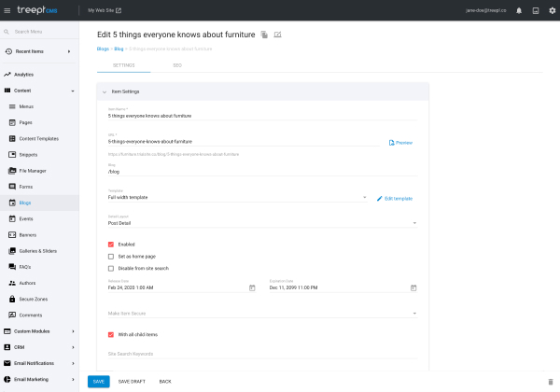Click the Galleries & Sliders icon
This screenshot has height=392, width=560.
[x=12, y=251]
